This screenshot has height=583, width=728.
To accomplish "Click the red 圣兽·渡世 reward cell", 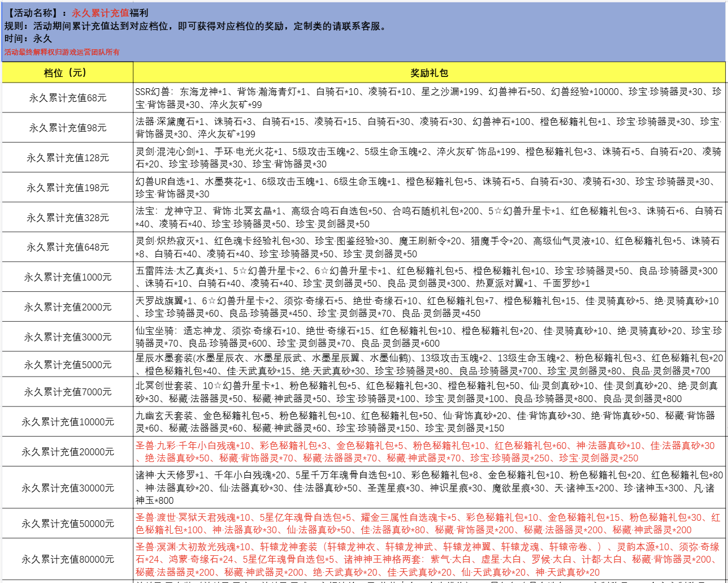I will pyautogui.click(x=430, y=524).
